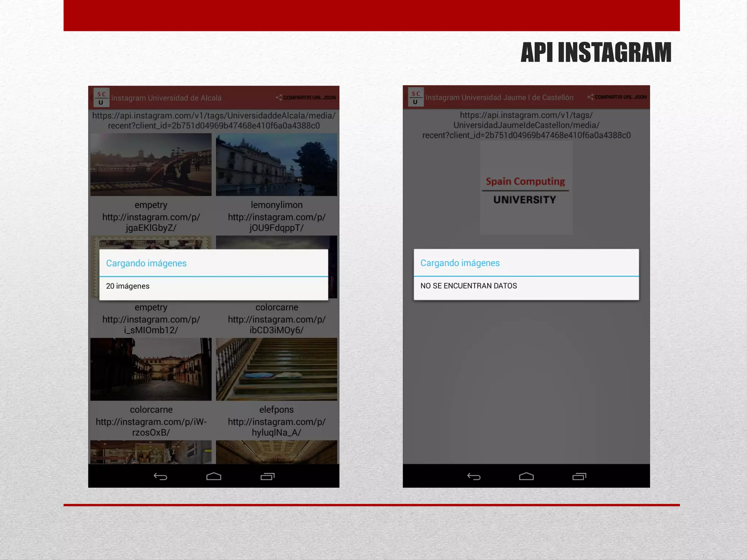Tap username elefpons
Image resolution: width=747 pixels, height=560 pixels.
(x=276, y=410)
